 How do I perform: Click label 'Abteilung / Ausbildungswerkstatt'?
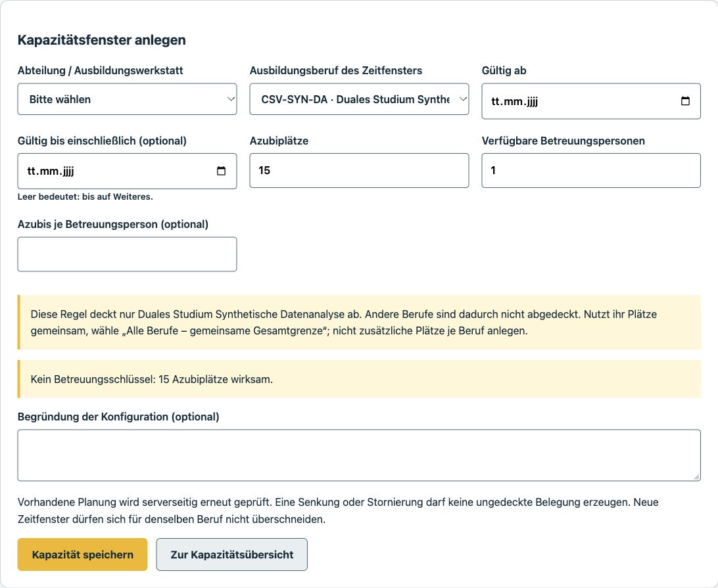click(x=101, y=70)
